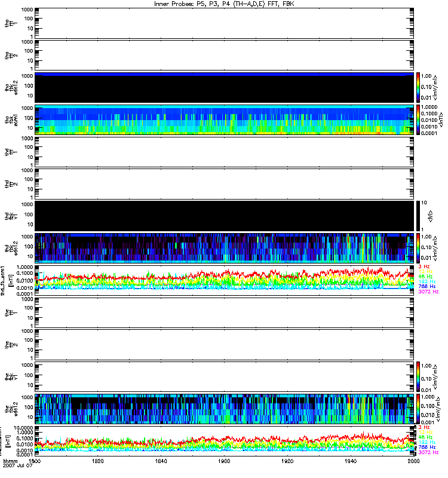
Task: Select the "1840" time axis label
Action: click(161, 461)
